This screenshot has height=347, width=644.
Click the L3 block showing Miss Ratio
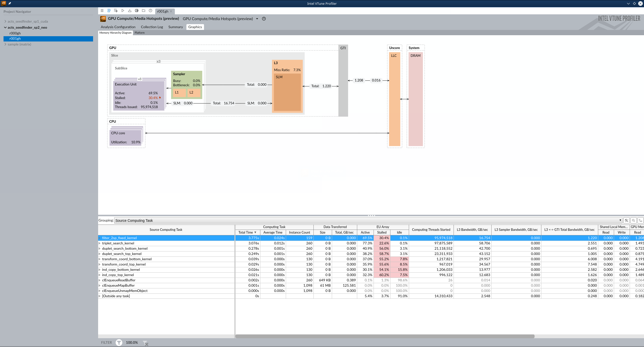tap(287, 86)
